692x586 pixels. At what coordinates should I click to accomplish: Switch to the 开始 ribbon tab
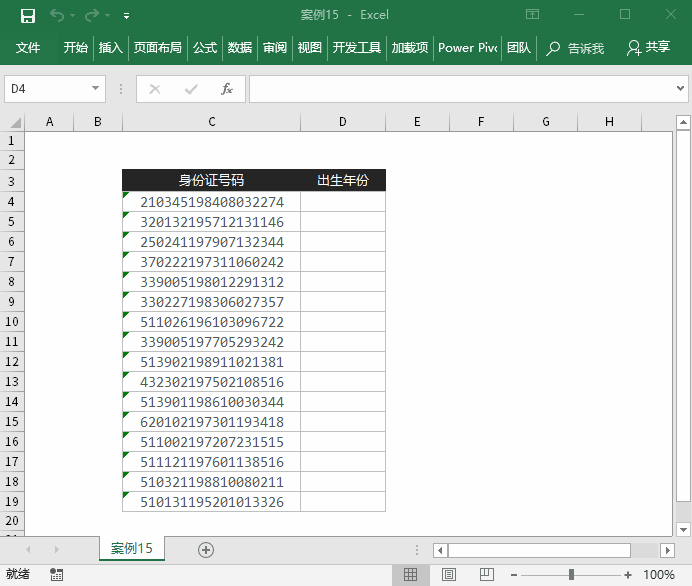coord(75,47)
